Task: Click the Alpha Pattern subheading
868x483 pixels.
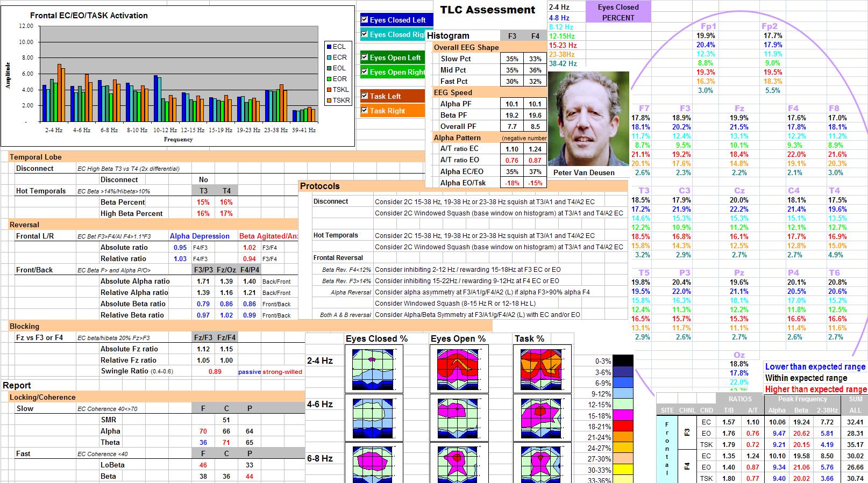Action: tap(457, 138)
